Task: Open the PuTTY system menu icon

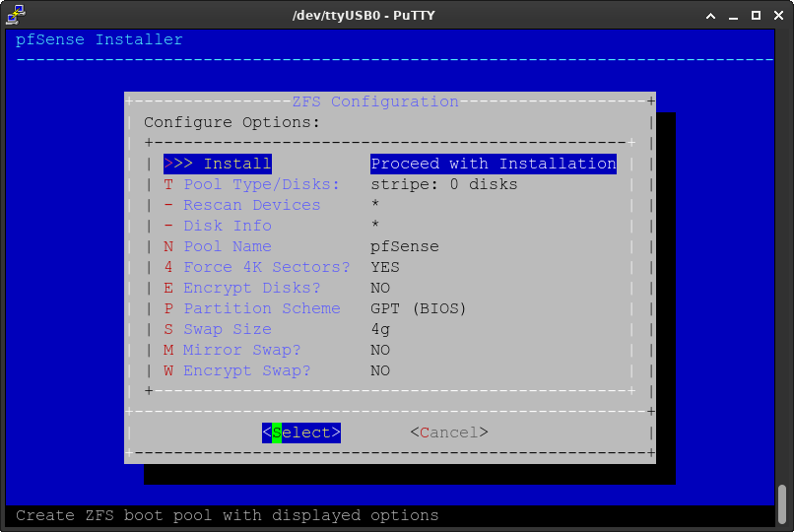Action: [16, 15]
